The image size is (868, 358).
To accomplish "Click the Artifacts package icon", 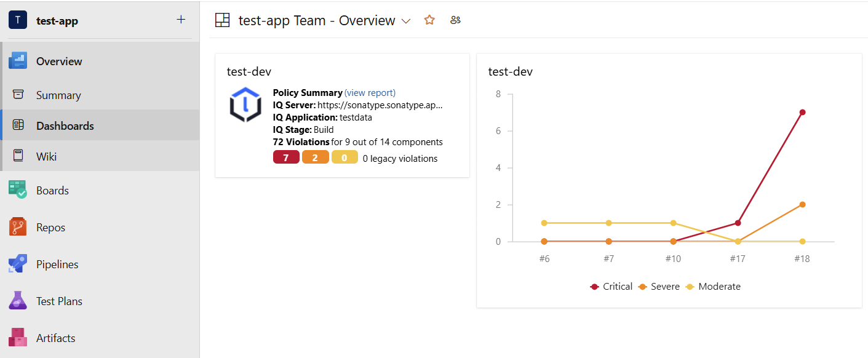I will pyautogui.click(x=18, y=338).
